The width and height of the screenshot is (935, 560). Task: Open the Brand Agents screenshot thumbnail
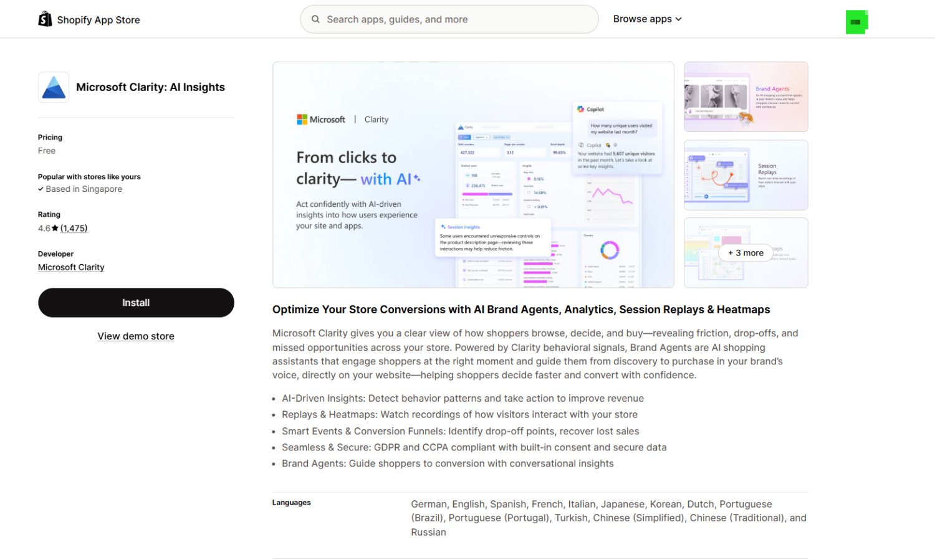[746, 97]
